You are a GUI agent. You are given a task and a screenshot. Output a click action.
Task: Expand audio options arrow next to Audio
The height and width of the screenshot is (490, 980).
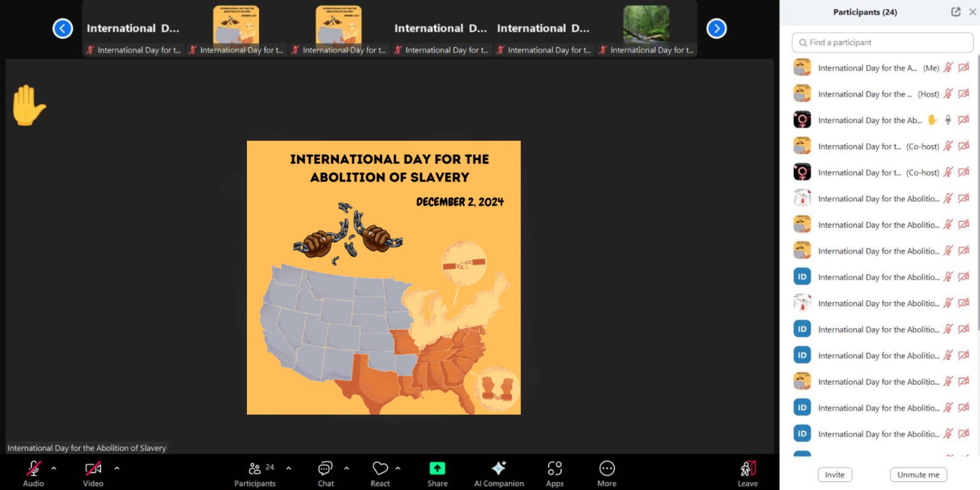point(54,468)
